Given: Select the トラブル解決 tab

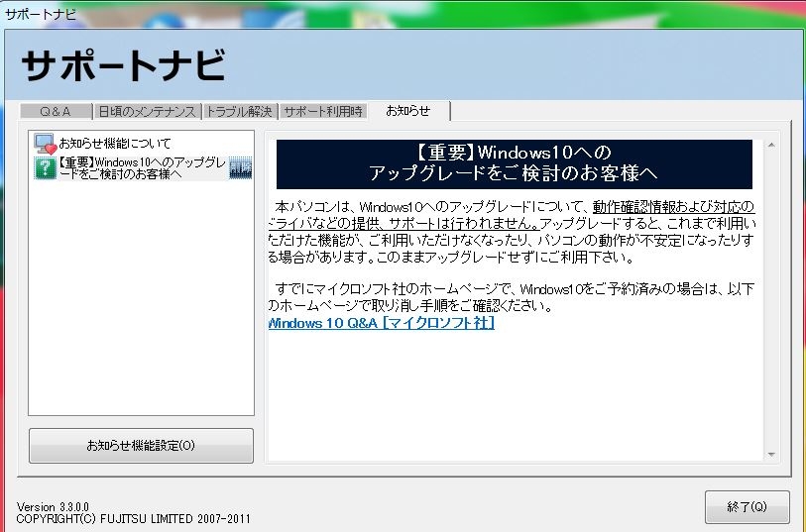Looking at the screenshot, I should click(x=240, y=111).
